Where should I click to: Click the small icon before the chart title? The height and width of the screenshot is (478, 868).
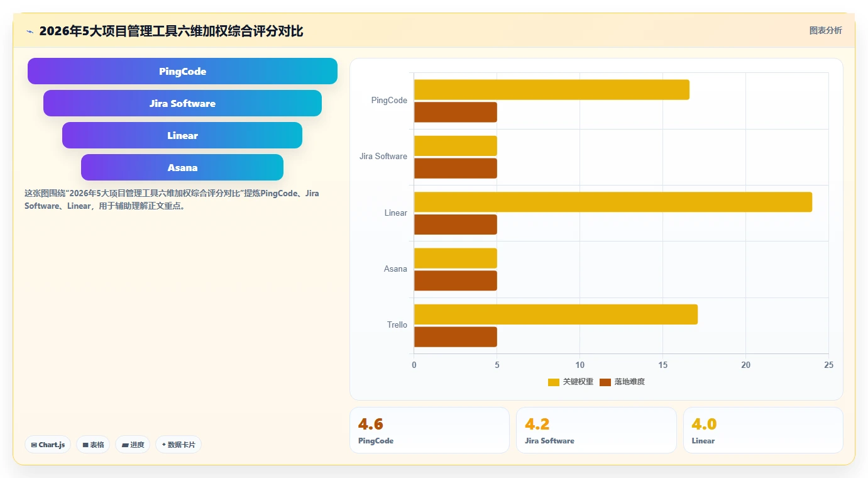pos(30,31)
